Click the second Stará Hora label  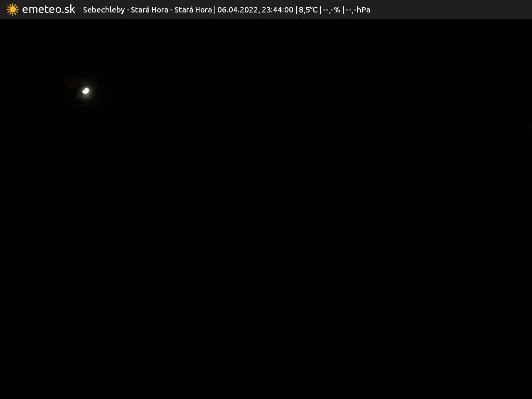coord(193,10)
